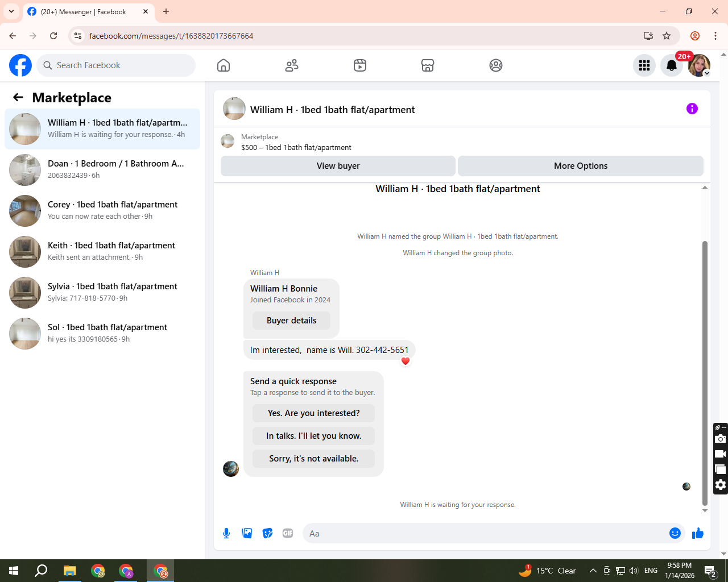
Task: Click the View buyer button
Action: point(338,166)
